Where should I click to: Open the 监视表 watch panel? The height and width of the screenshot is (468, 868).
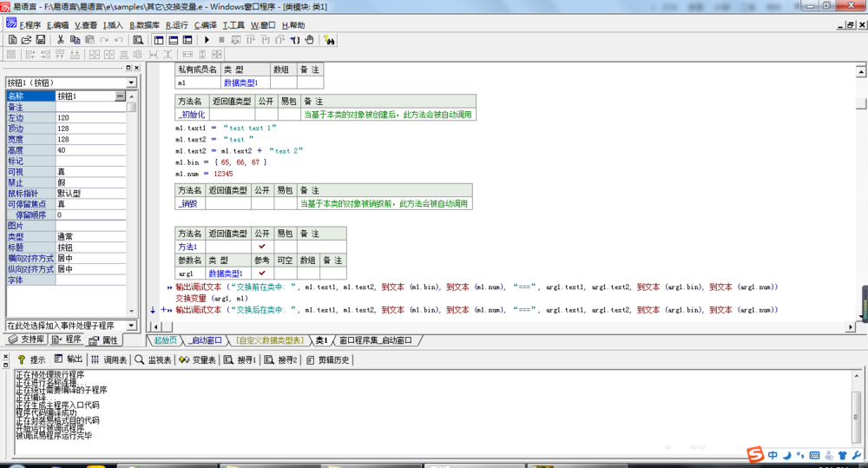pos(154,360)
